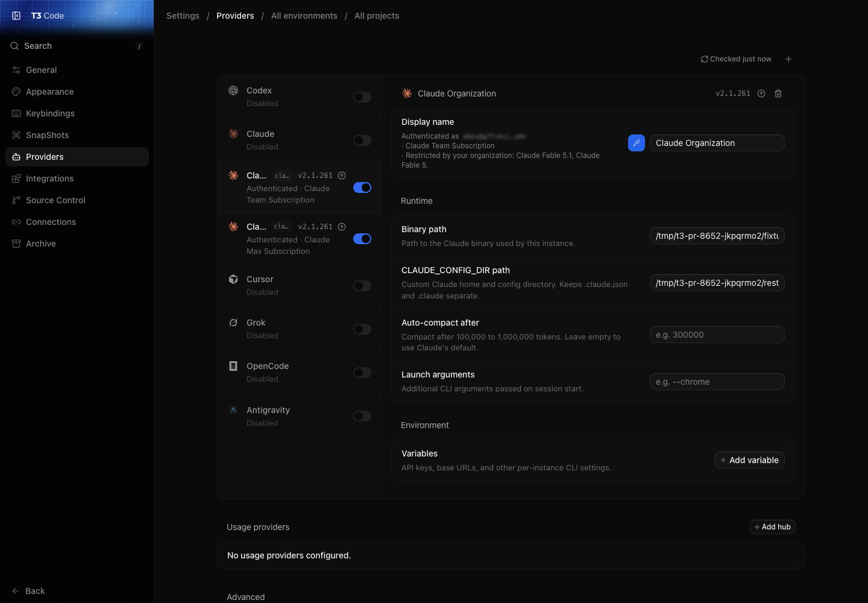Click the back arrow icon at bottom
Screen dimensions: 868x603
[16, 591]
